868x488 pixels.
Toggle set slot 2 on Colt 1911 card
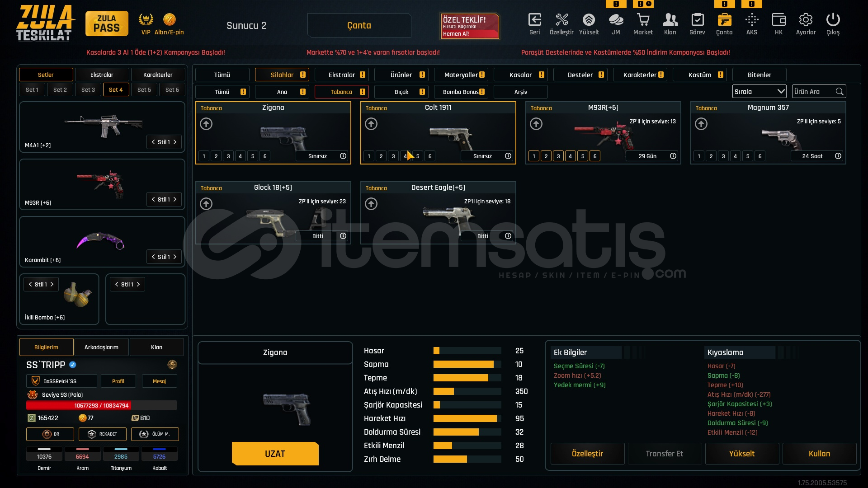pyautogui.click(x=381, y=156)
